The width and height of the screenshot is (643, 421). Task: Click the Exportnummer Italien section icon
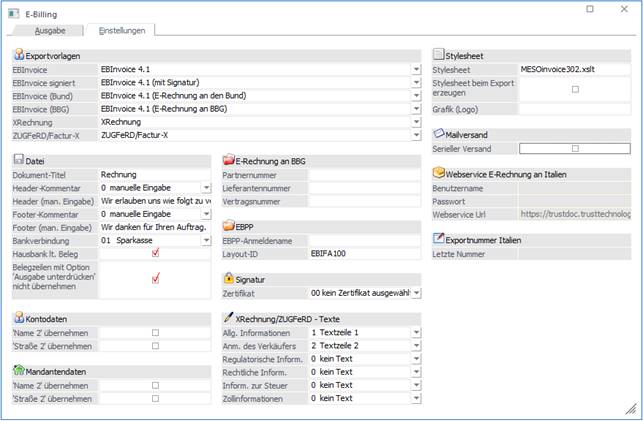pos(439,240)
